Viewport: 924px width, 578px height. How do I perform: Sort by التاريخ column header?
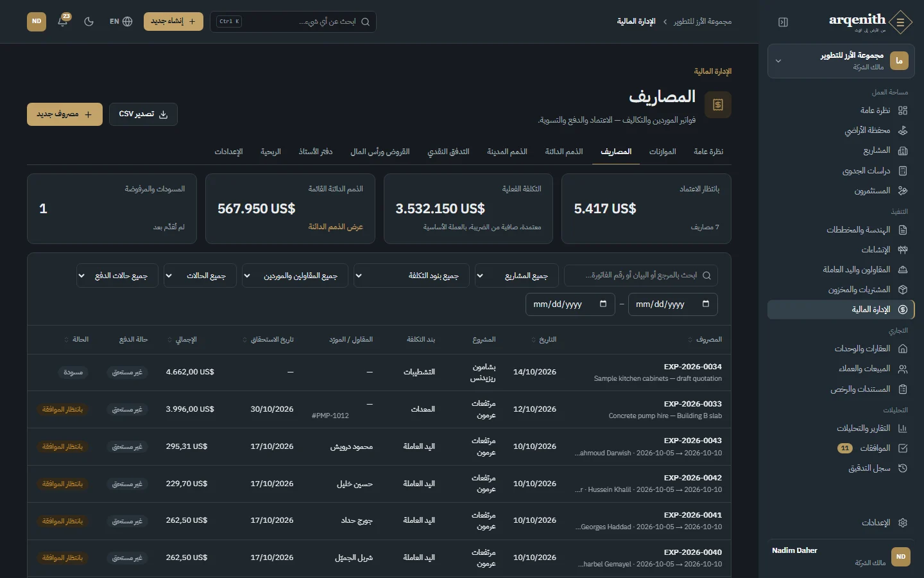tap(544, 339)
